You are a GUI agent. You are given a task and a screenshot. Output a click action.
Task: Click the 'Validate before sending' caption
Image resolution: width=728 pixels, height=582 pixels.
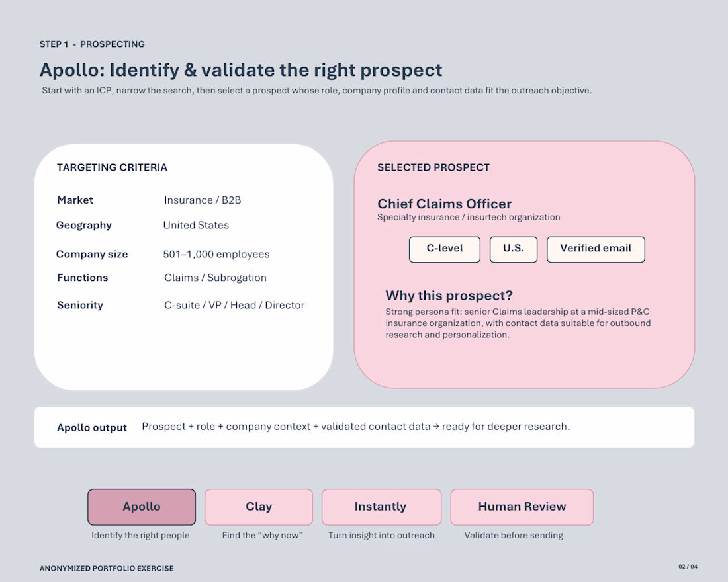(514, 535)
